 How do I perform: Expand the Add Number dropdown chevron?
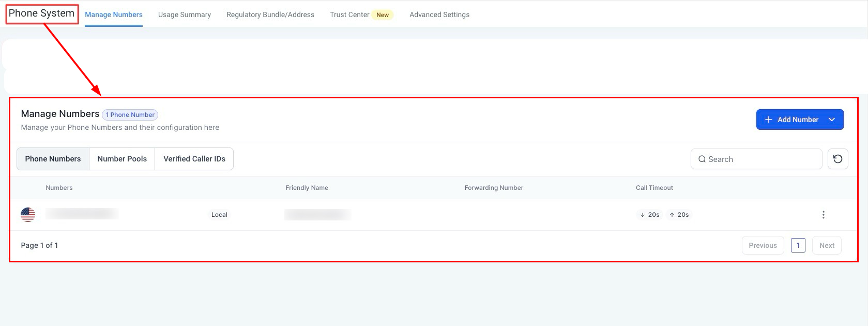point(832,120)
